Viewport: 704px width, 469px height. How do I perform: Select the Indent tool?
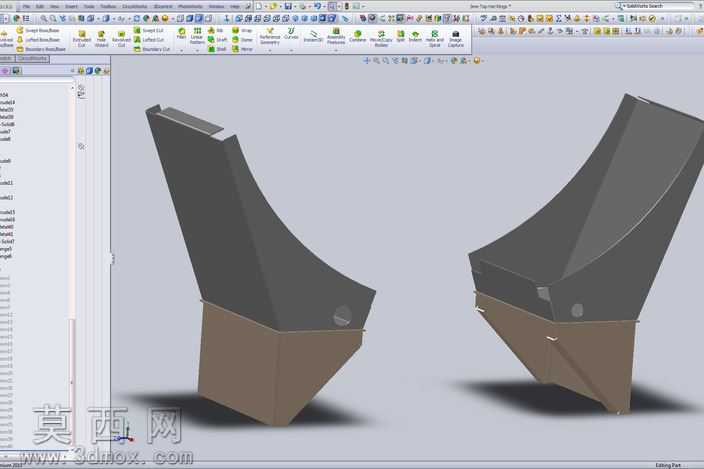[415, 36]
